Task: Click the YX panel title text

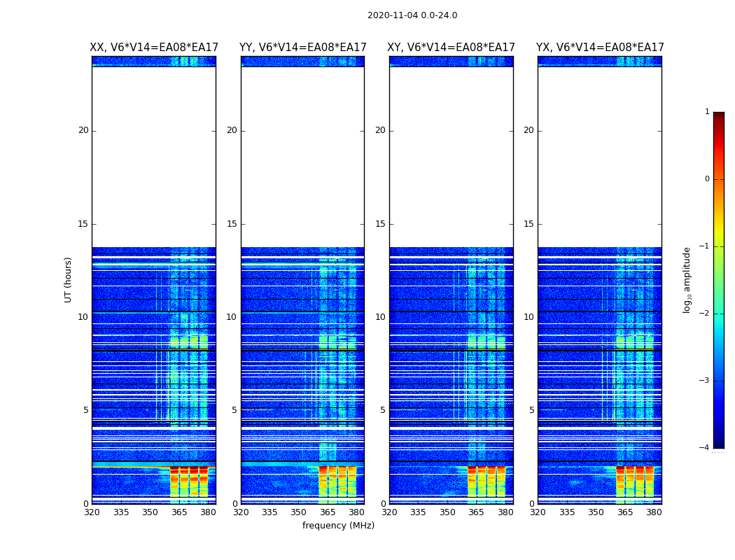Action: [600, 48]
